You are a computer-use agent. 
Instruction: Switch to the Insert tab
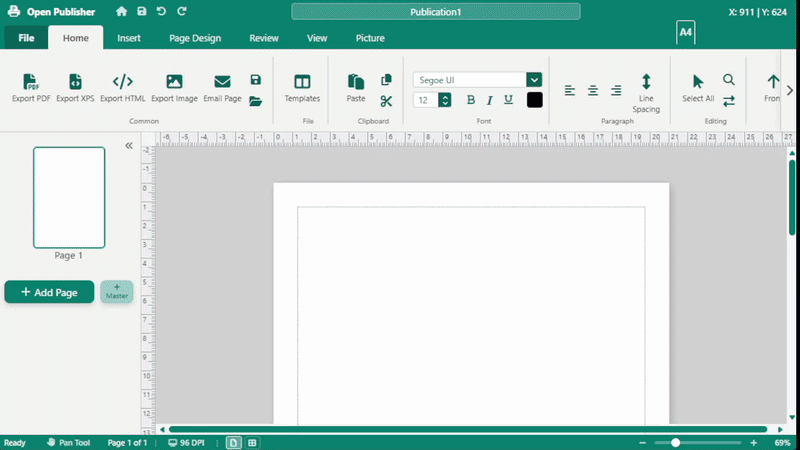(129, 38)
